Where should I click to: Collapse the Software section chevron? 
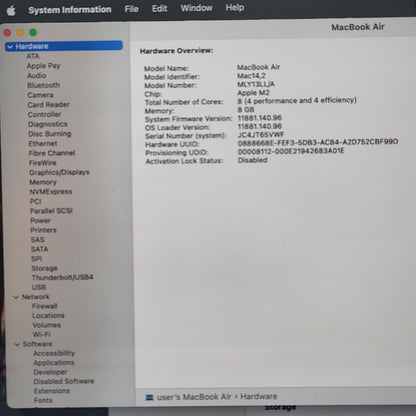[x=17, y=344]
